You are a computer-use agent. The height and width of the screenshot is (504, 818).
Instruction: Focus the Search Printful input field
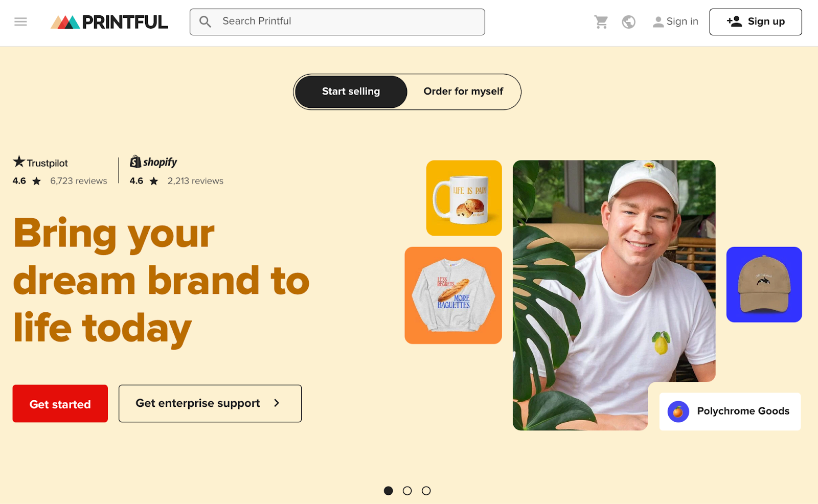point(337,22)
